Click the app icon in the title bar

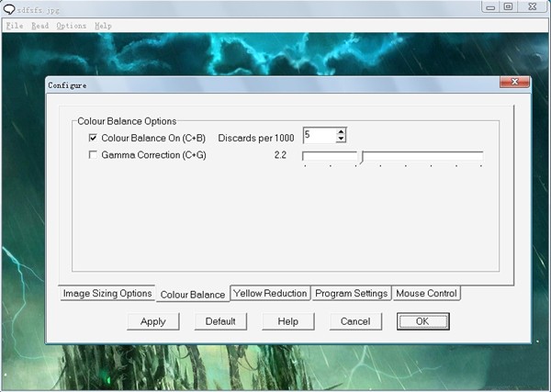click(10, 6)
